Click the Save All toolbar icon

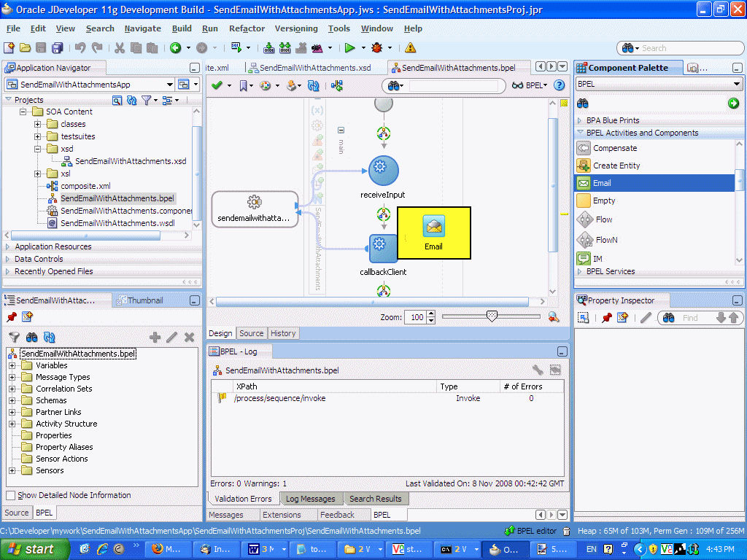58,47
